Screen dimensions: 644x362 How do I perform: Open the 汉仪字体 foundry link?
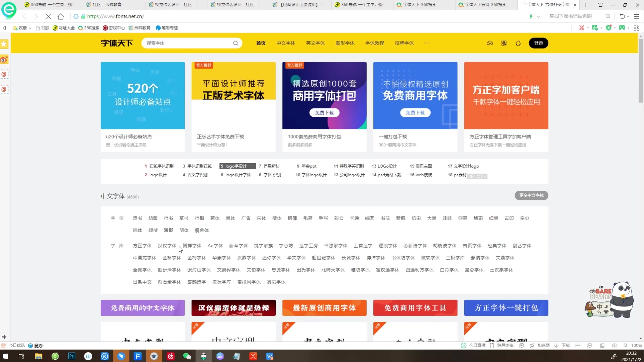[x=167, y=246]
